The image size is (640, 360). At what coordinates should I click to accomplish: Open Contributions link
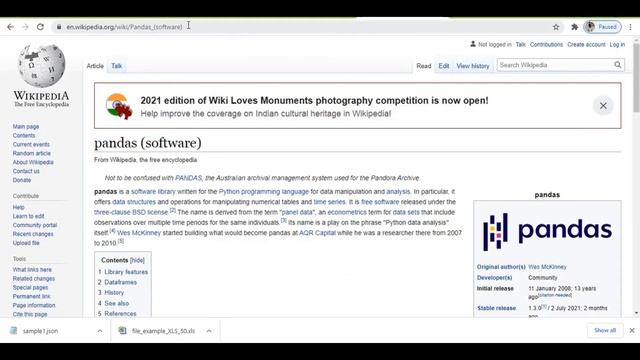[546, 44]
